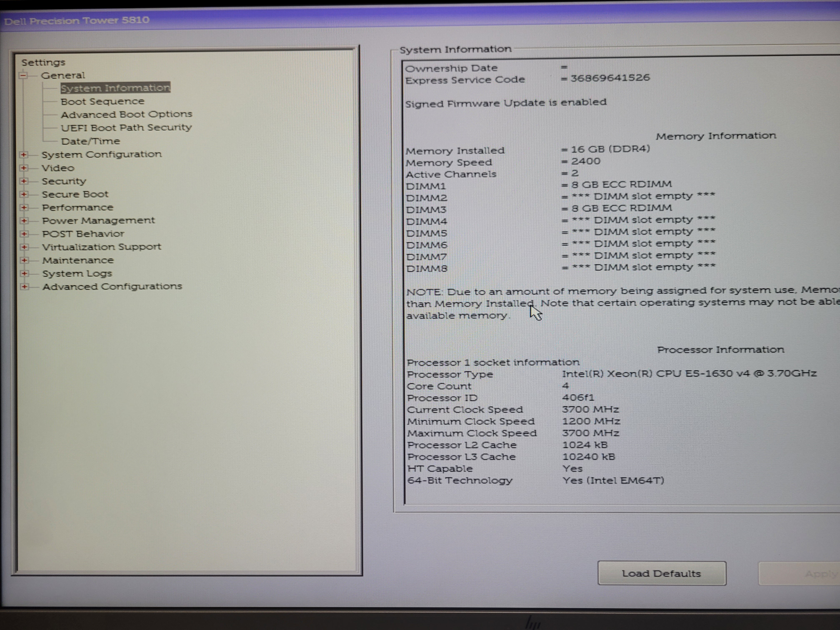Click the 64-Bit Technology value Yes (Intel EM64T)

point(613,480)
